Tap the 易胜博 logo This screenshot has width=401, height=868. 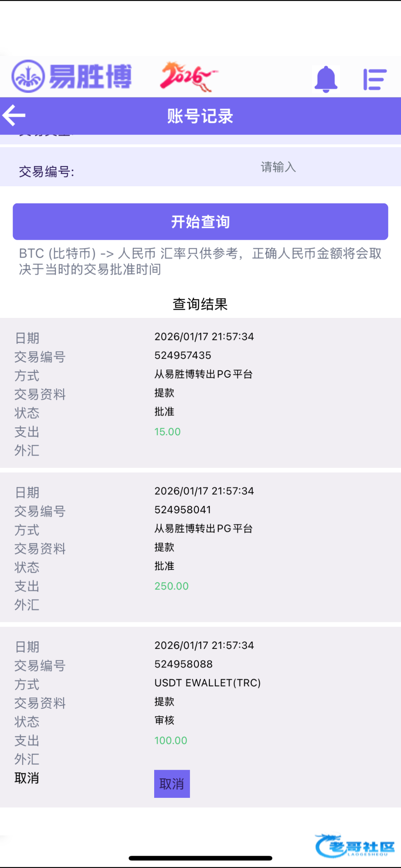[72, 76]
